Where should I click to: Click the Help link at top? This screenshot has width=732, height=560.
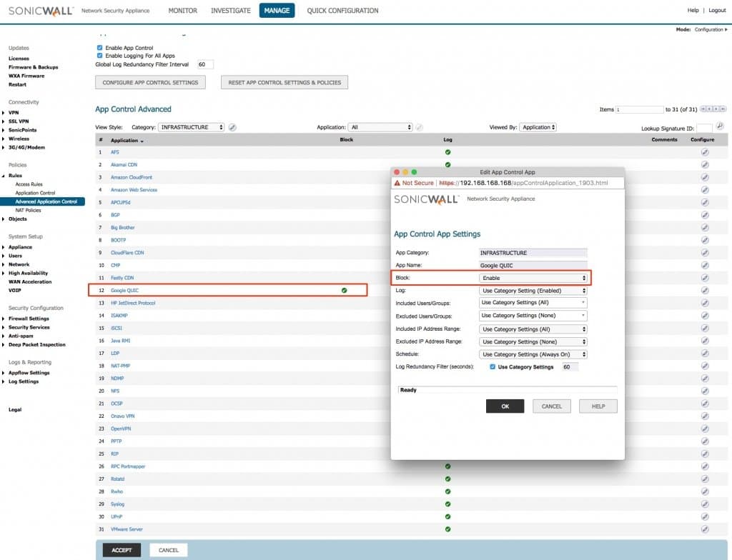click(693, 10)
